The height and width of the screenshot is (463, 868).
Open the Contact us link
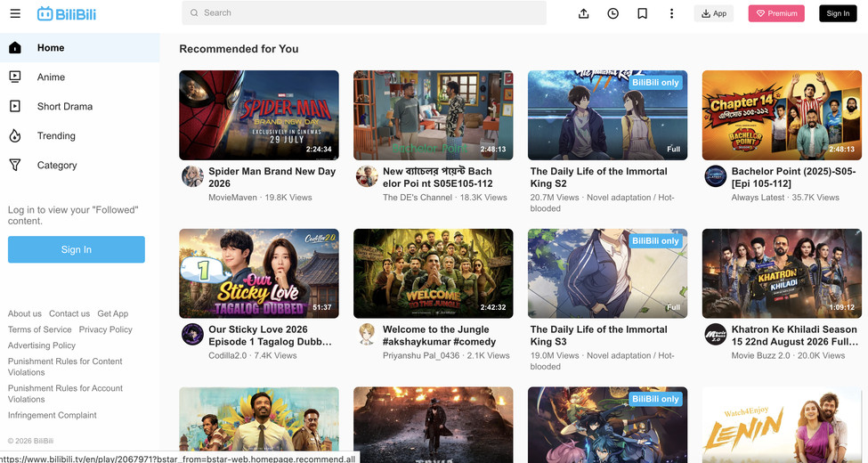pyautogui.click(x=69, y=313)
